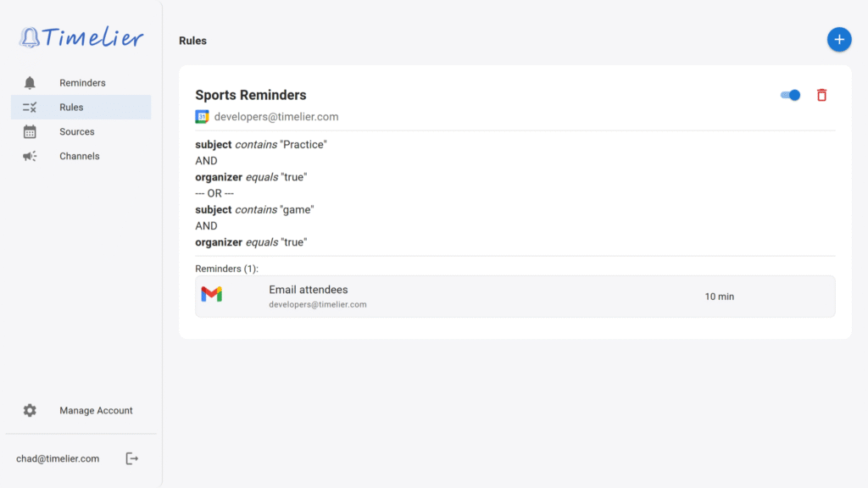The width and height of the screenshot is (868, 488).
Task: Click the Gmail icon in the reminder row
Action: (212, 295)
